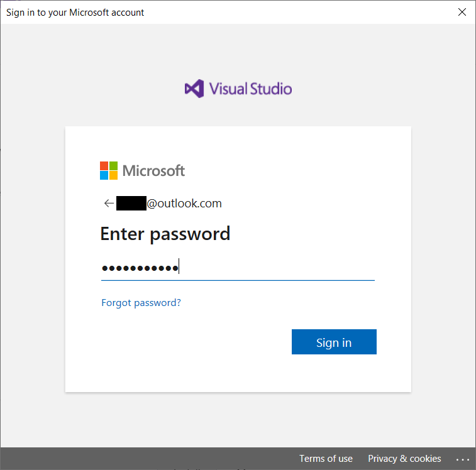Click the four-color Microsoft logo squares

pyautogui.click(x=109, y=170)
